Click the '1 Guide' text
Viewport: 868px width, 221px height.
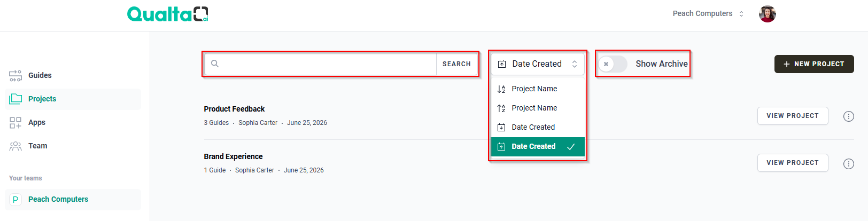pos(214,170)
